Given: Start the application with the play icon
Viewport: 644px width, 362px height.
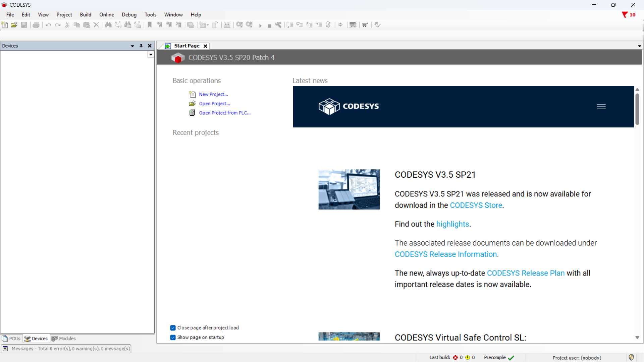Looking at the screenshot, I should (x=260, y=25).
